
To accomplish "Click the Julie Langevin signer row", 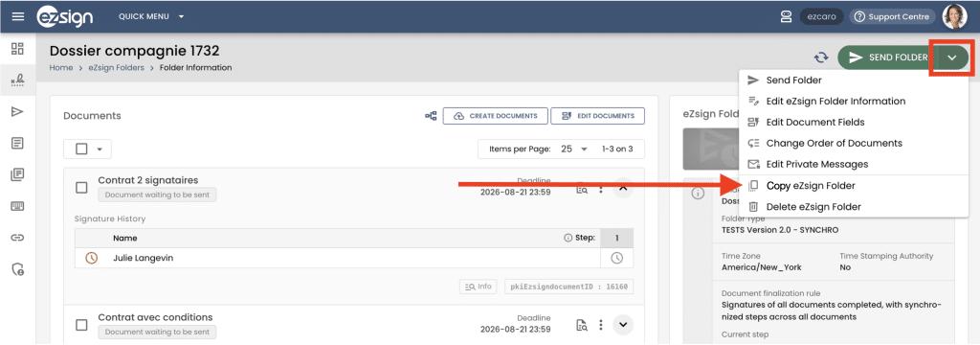I will coord(354,258).
